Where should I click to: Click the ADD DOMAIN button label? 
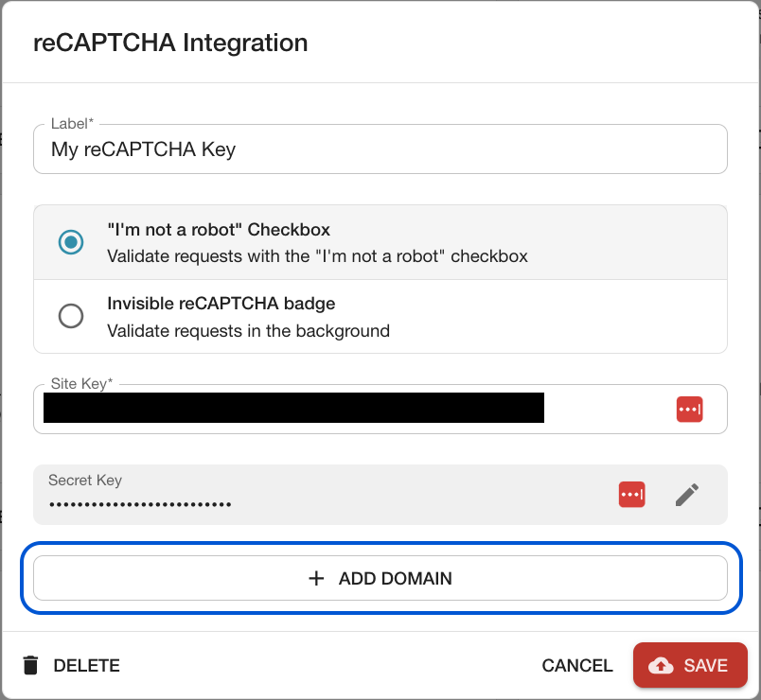[395, 578]
